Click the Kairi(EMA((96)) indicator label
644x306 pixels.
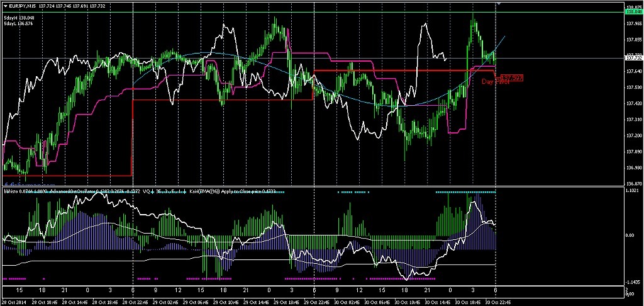(x=205, y=191)
